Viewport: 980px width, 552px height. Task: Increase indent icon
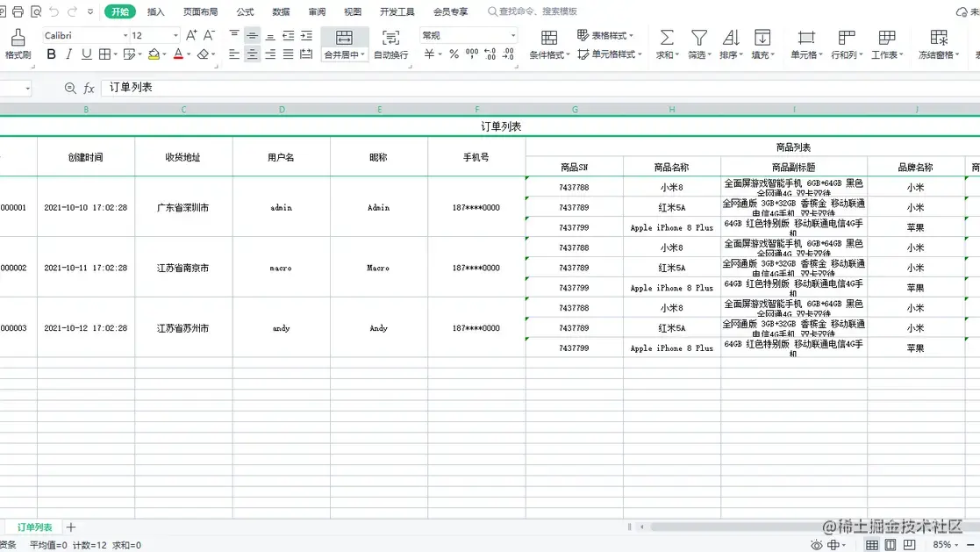tap(306, 35)
